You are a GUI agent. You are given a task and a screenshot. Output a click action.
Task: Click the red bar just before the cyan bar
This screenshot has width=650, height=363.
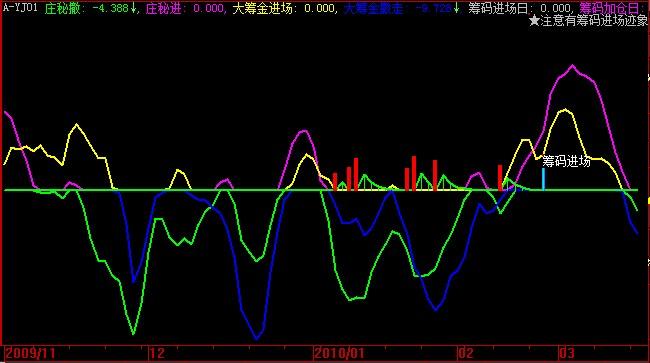(x=500, y=178)
